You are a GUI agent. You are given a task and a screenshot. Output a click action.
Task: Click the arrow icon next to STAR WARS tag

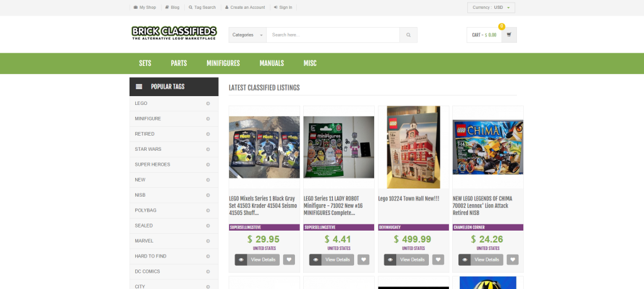tap(208, 150)
